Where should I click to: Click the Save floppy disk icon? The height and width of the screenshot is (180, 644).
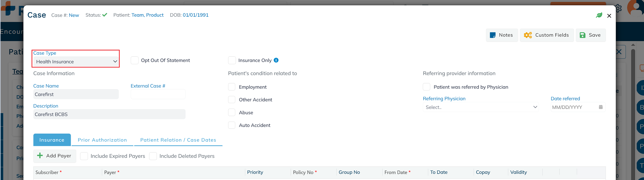pyautogui.click(x=582, y=35)
